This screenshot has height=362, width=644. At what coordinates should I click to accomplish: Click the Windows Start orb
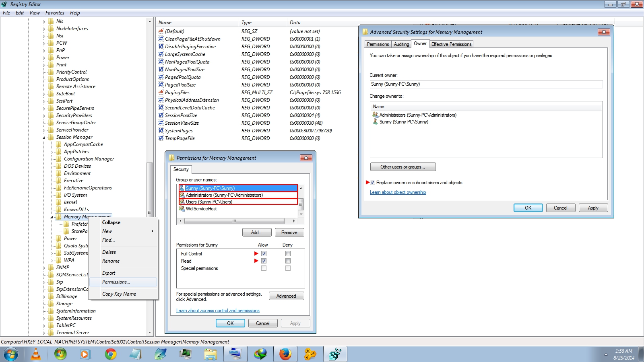point(11,354)
